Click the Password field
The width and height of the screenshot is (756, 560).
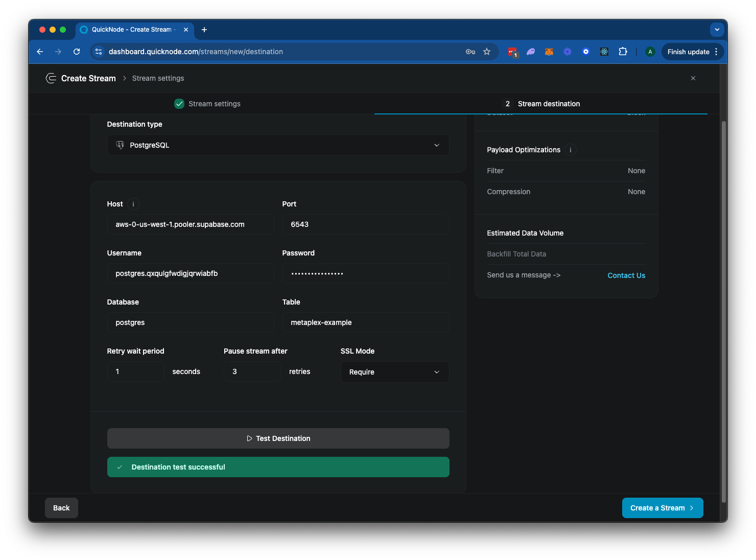click(366, 273)
